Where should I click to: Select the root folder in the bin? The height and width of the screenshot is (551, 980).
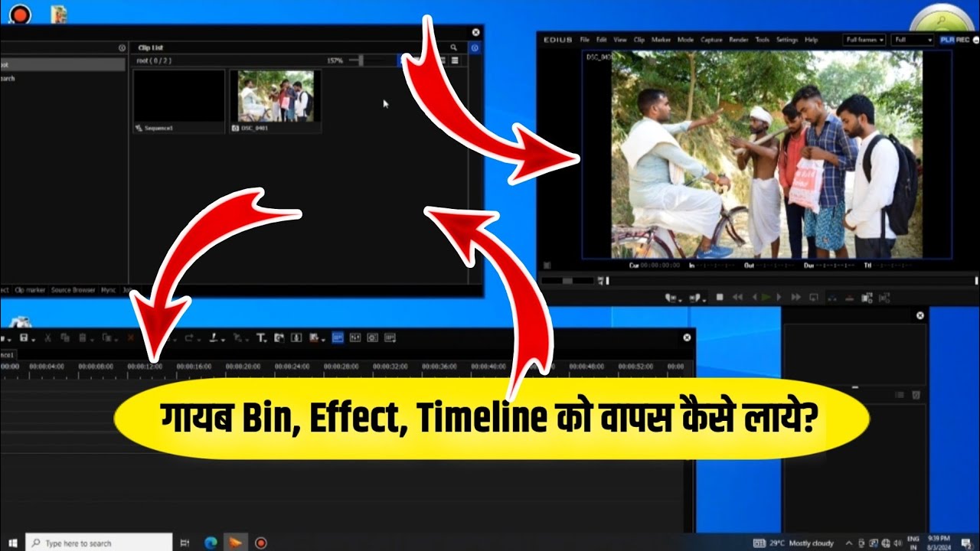coord(61,65)
